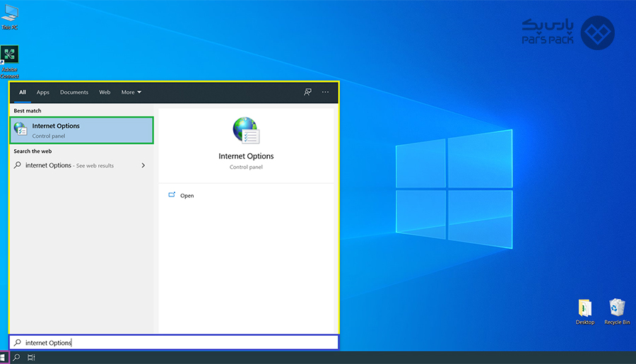Click the taskbar search magnifier icon
The width and height of the screenshot is (636, 364).
17,358
